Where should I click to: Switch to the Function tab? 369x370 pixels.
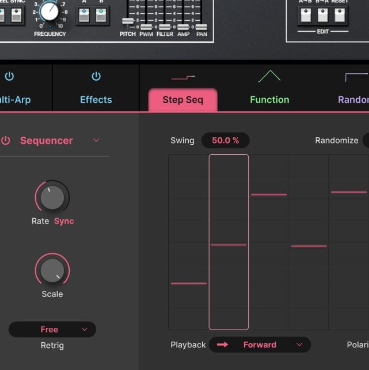270,100
